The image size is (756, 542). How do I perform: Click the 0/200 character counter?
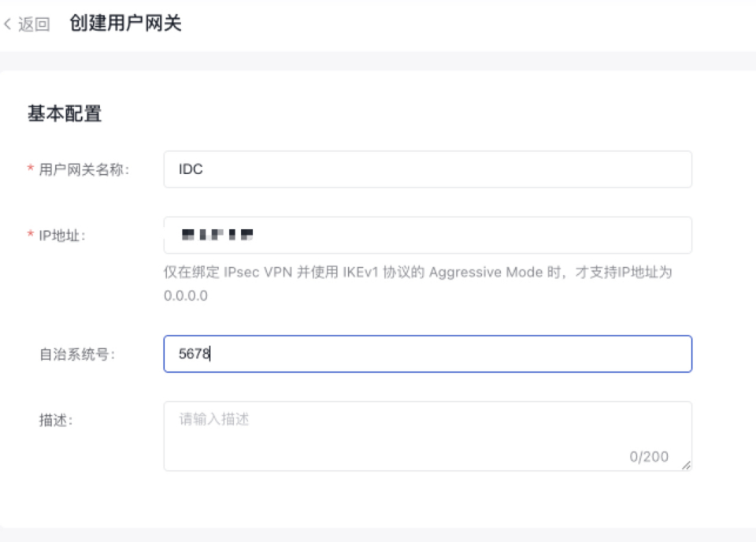tap(648, 457)
